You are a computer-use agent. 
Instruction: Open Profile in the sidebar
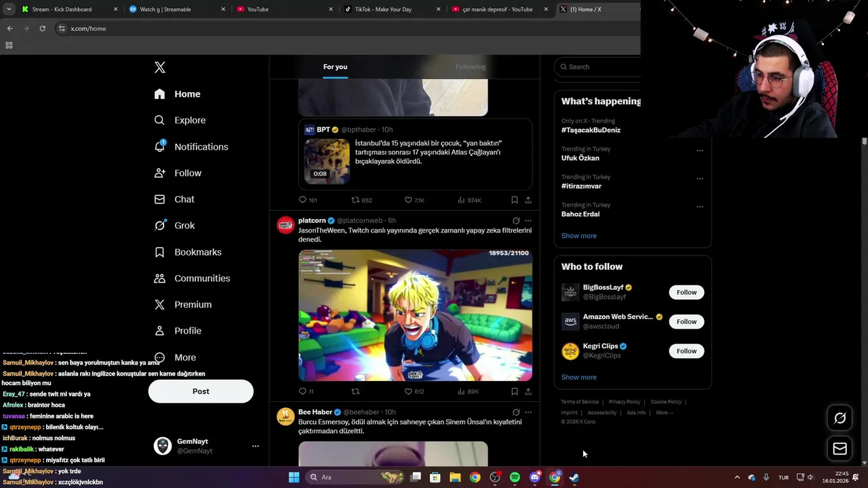tap(178, 331)
